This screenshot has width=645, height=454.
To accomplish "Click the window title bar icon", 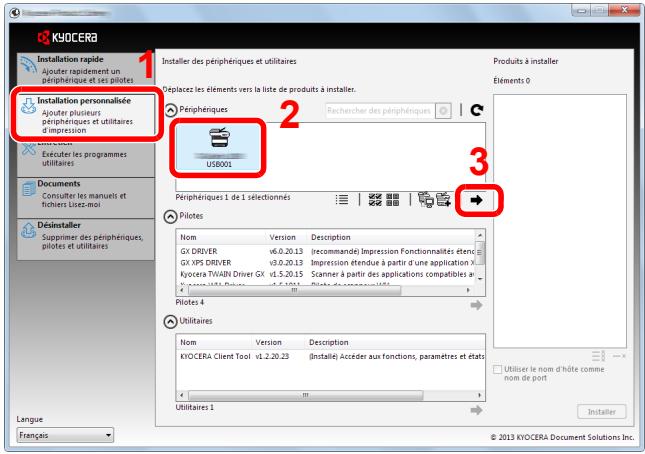I will click(x=15, y=13).
